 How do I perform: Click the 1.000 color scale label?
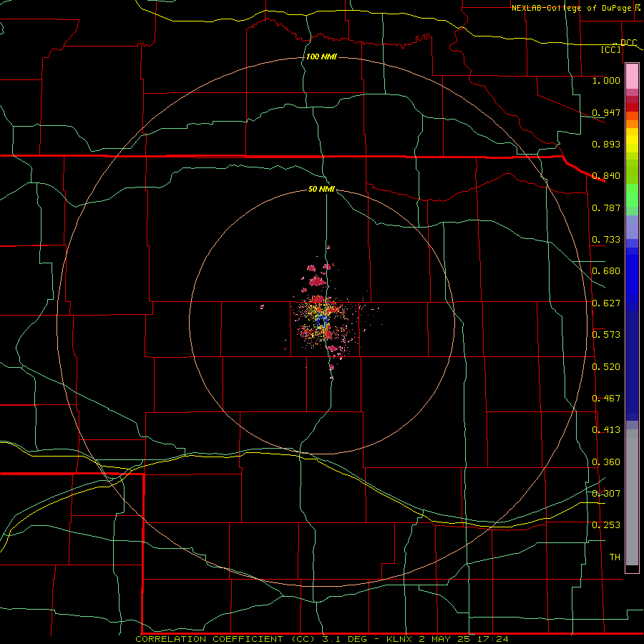606,80
